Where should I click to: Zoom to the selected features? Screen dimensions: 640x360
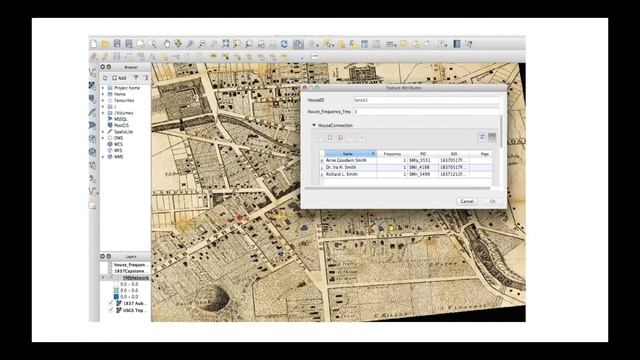point(237,44)
